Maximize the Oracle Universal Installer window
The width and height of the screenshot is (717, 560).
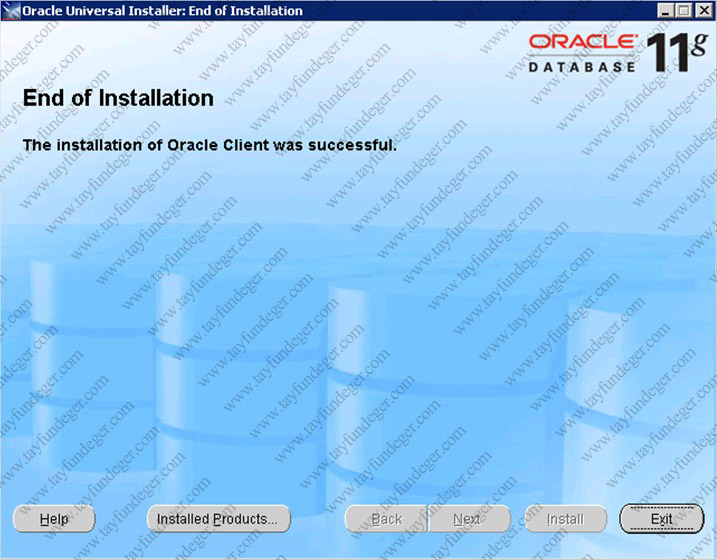click(684, 11)
